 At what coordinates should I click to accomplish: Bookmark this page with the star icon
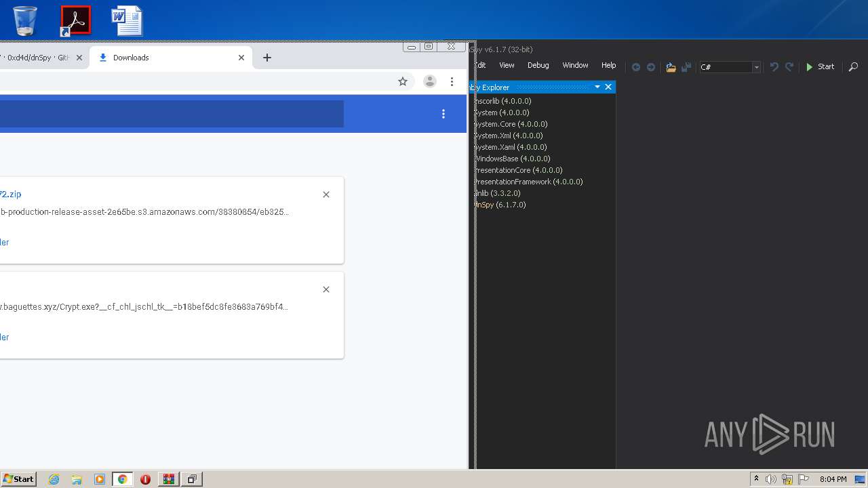[403, 81]
